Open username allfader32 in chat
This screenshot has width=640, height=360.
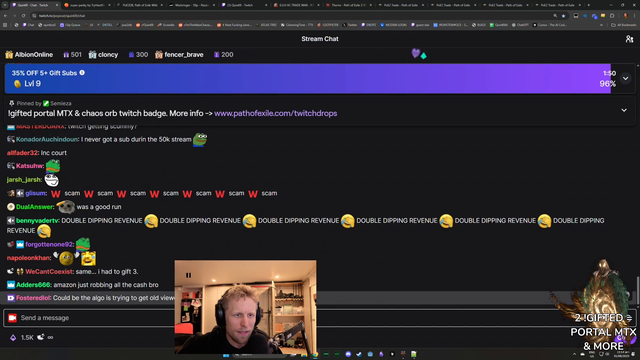22,153
